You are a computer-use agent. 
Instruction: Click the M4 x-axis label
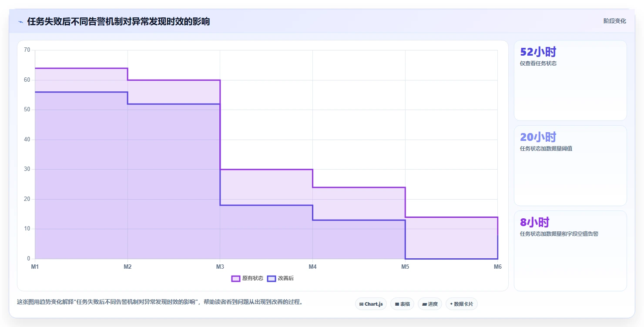click(x=312, y=267)
